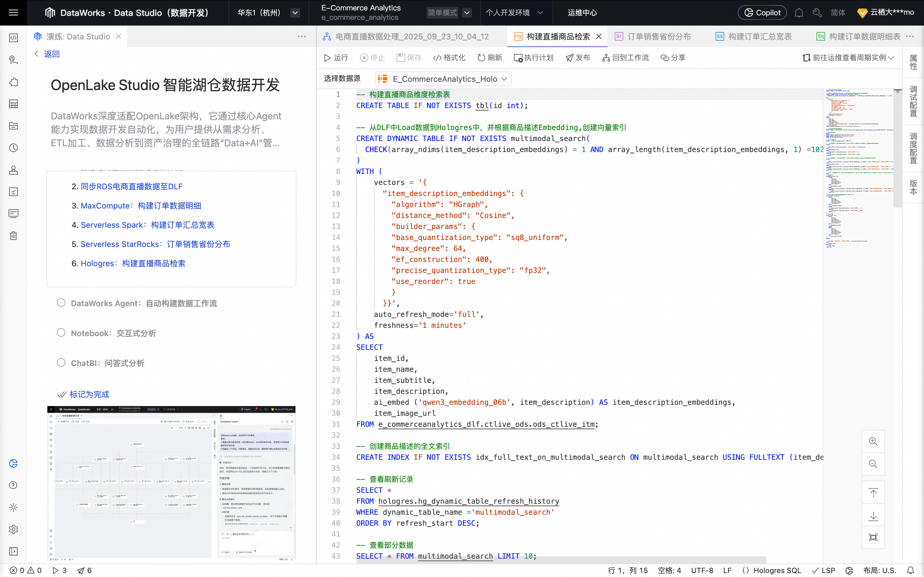Select the Notebook 交互式分析 radio option
The image size is (924, 577).
coord(61,333)
